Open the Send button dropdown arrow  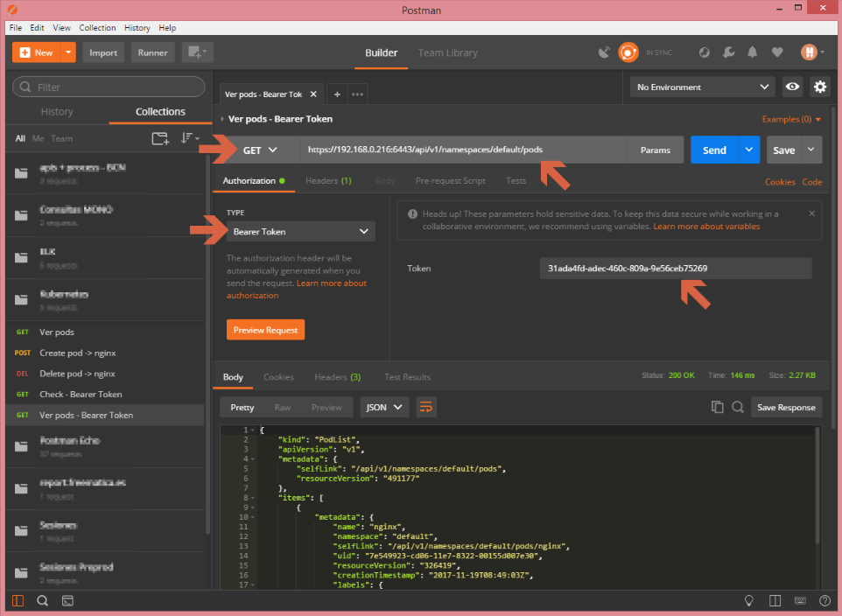[x=749, y=150]
